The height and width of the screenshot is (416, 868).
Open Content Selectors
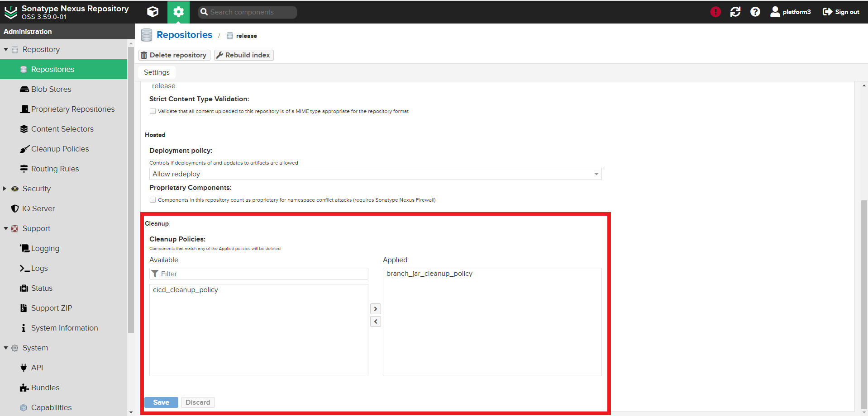coord(63,129)
